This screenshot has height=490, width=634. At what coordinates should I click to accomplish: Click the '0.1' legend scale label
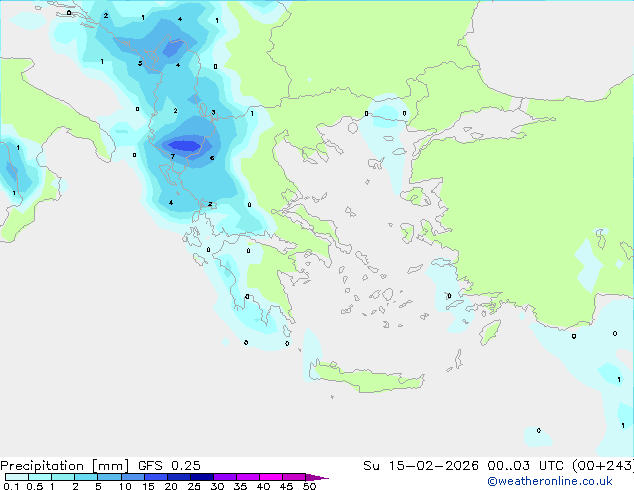click(11, 486)
